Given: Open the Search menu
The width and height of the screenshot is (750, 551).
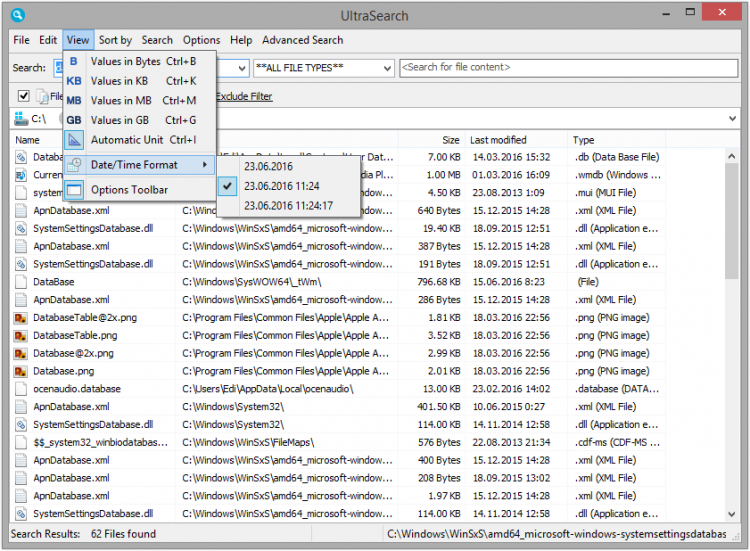Looking at the screenshot, I should tap(157, 40).
